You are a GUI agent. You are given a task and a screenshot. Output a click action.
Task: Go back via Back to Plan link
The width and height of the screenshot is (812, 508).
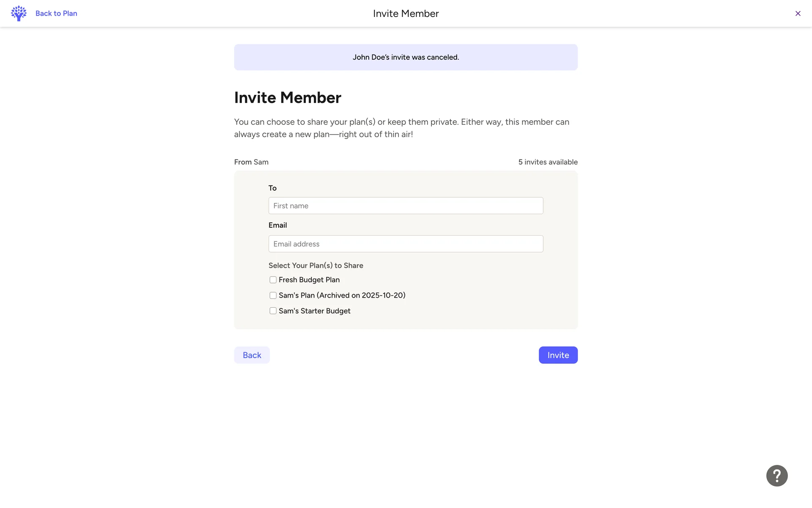click(56, 14)
